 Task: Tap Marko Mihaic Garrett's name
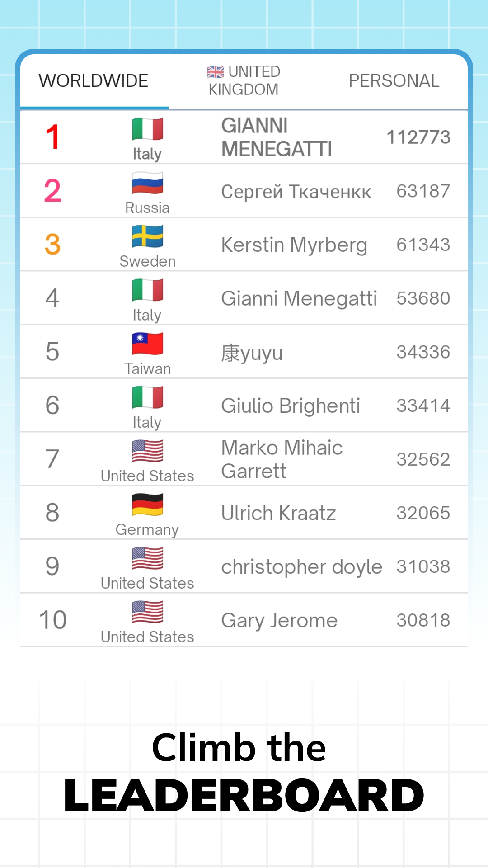pos(282,459)
